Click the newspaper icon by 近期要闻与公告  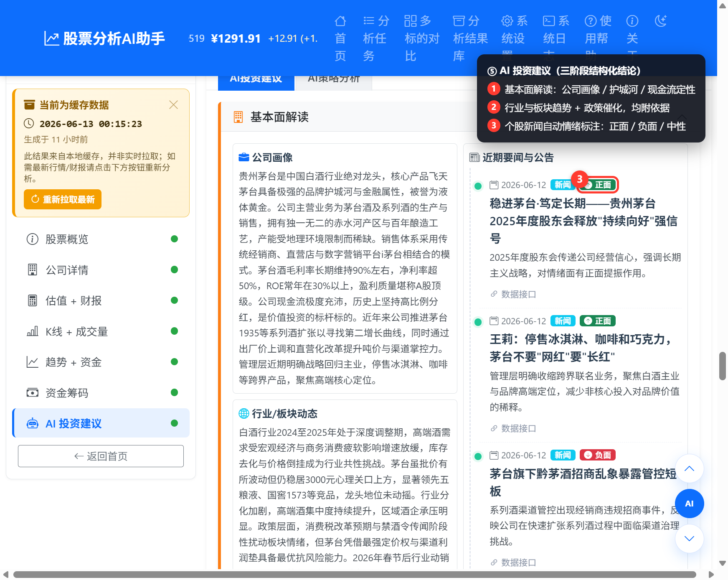click(474, 158)
